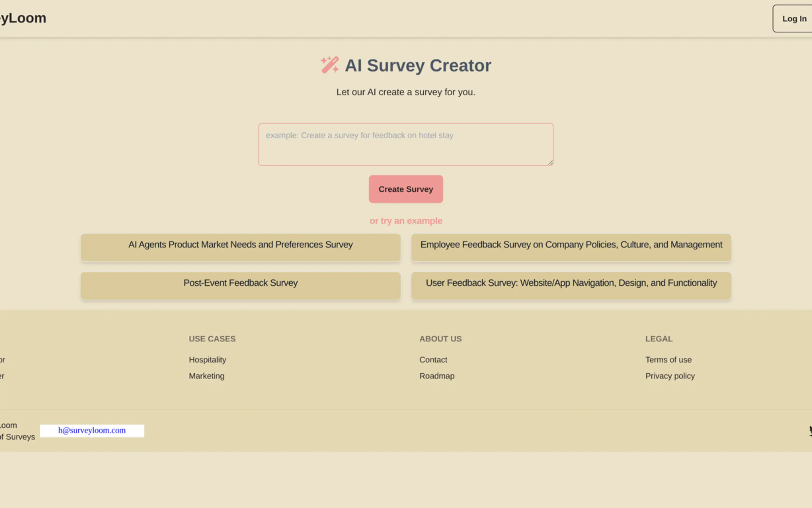Image resolution: width=812 pixels, height=508 pixels.
Task: Go to the Contact page
Action: [x=433, y=360]
